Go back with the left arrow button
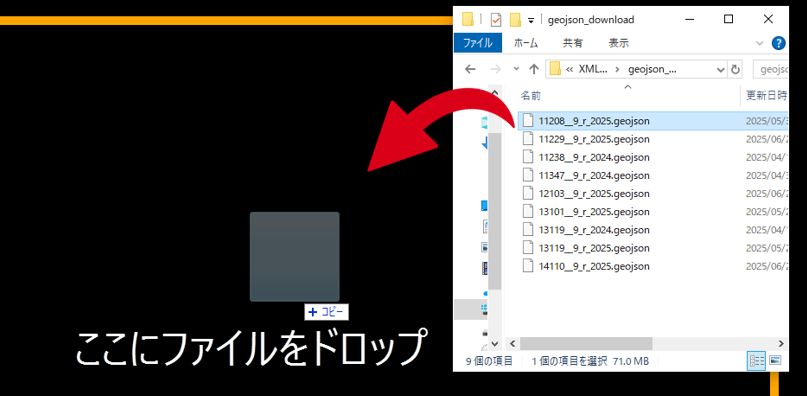 [x=470, y=69]
